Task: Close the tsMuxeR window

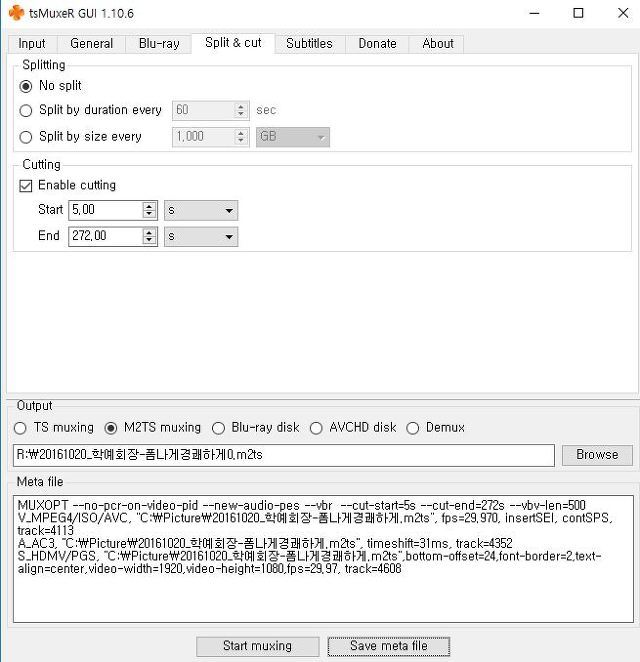Action: point(623,13)
